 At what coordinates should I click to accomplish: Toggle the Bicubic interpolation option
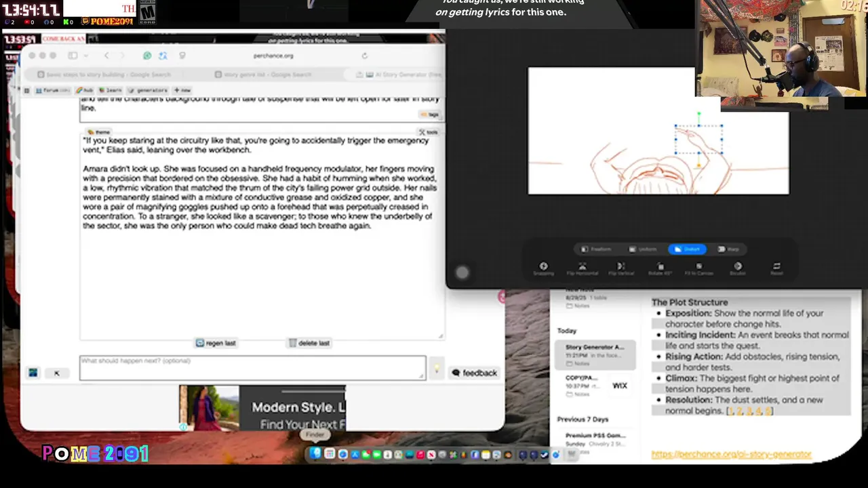coord(738,268)
